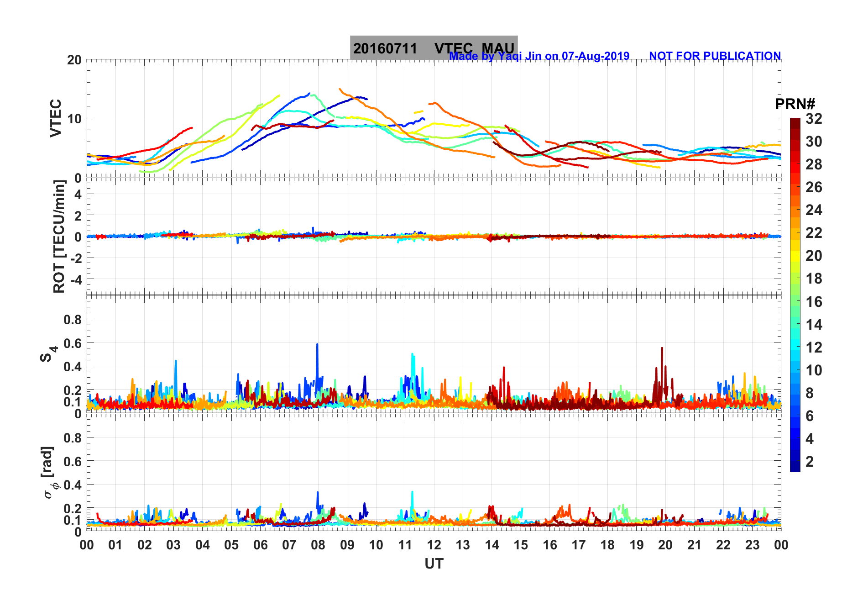868x590 pixels.
Task: Click the "ROT [TECU/min]" y-axis label
Action: [x=59, y=236]
